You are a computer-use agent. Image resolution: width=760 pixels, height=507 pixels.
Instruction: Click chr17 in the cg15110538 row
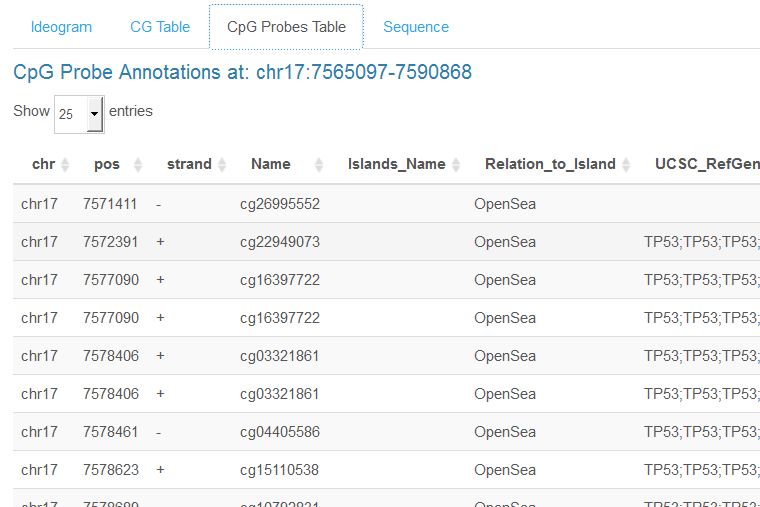(39, 470)
